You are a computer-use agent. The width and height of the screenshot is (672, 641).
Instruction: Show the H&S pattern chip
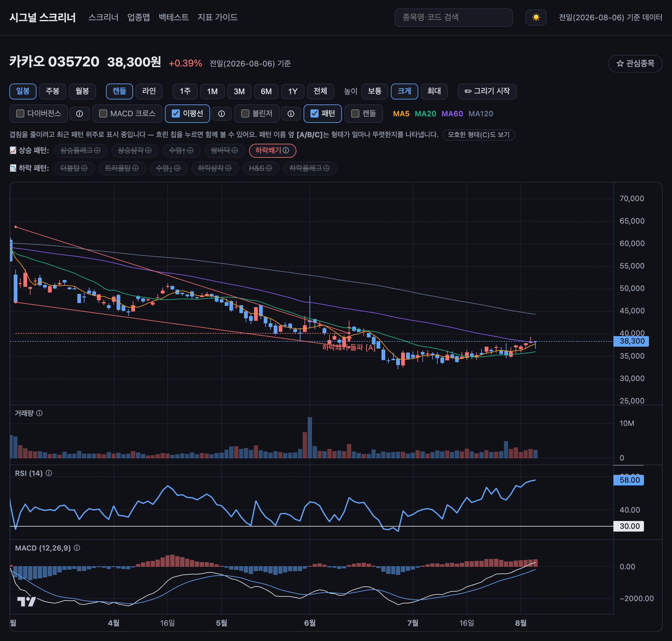click(x=261, y=168)
